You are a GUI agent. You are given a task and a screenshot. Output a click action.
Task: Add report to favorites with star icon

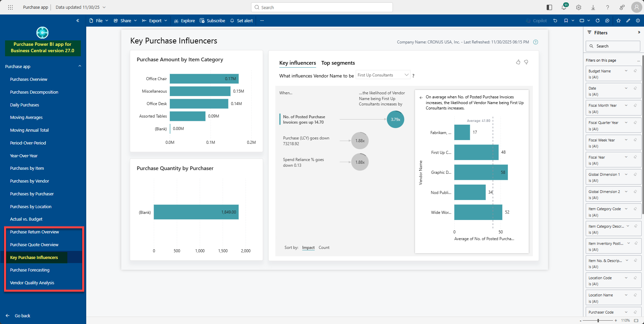[x=618, y=21]
